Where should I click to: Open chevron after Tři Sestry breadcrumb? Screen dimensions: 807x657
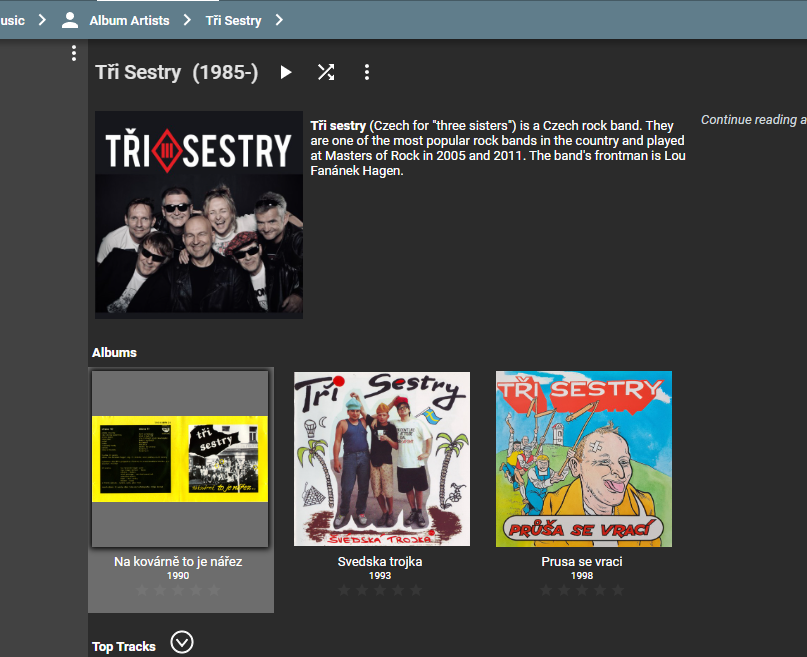279,20
